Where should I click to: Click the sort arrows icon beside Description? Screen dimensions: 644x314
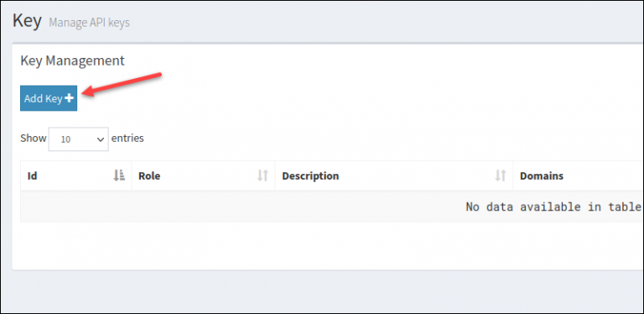tap(501, 176)
